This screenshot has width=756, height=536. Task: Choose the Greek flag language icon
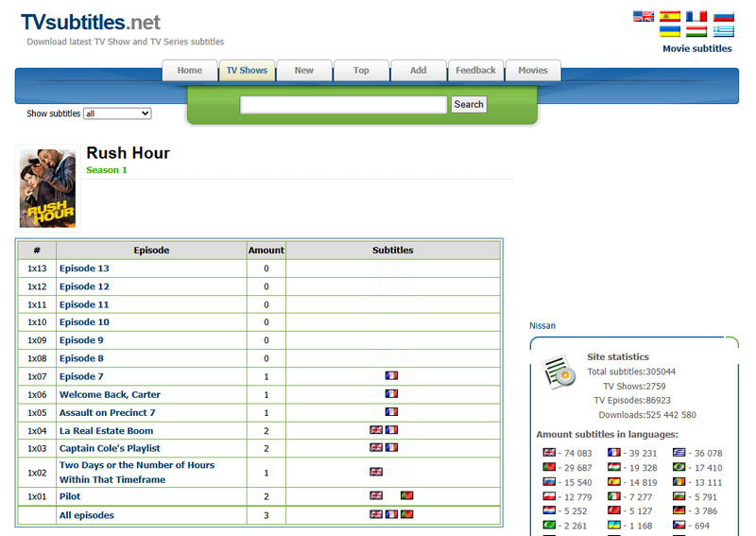724,31
